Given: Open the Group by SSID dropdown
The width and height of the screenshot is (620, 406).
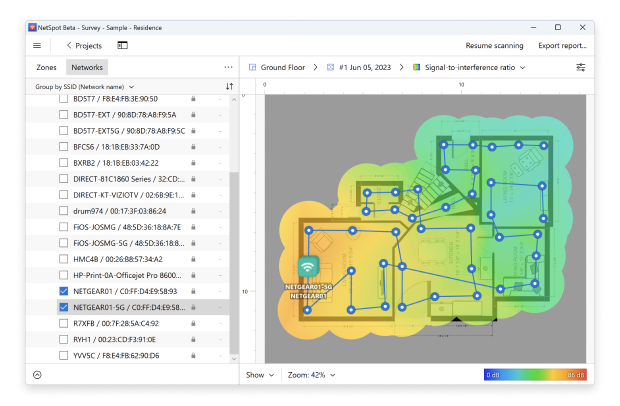Looking at the screenshot, I should click(x=84, y=87).
